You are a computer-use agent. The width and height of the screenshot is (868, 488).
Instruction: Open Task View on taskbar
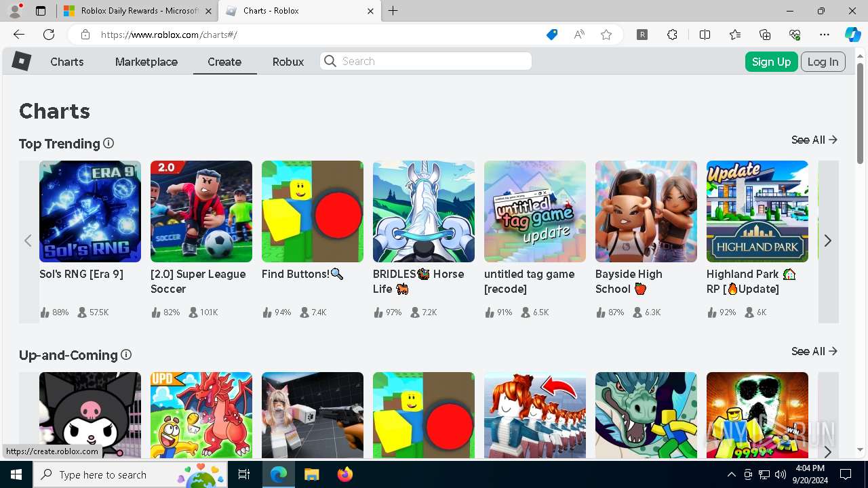click(244, 474)
